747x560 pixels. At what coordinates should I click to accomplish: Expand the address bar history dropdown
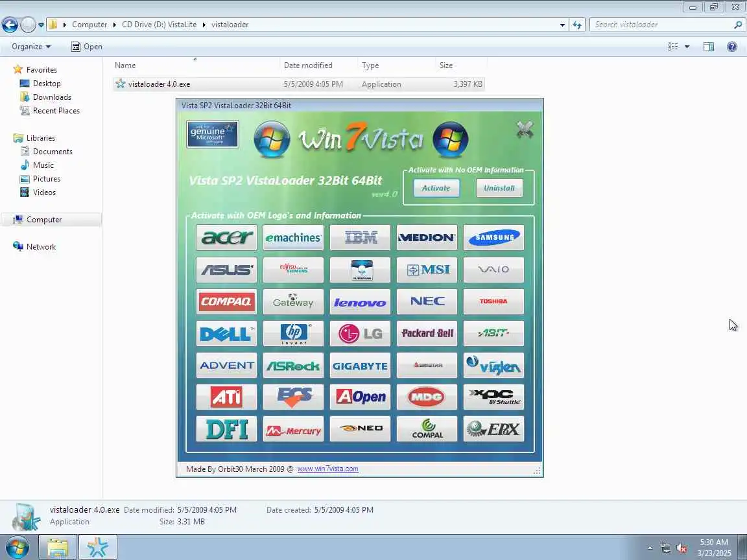(562, 25)
